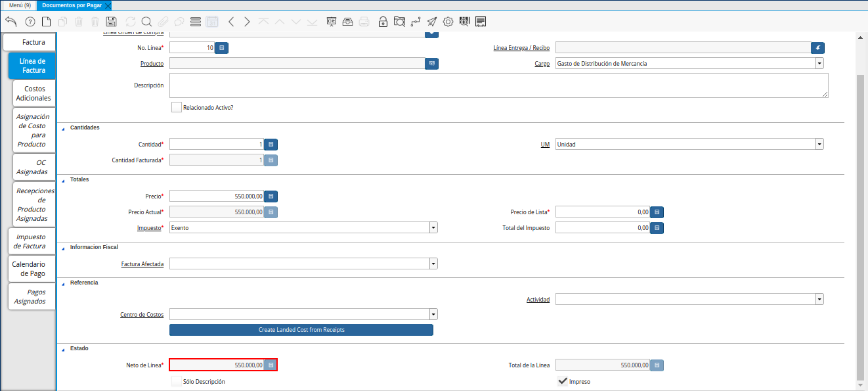The height and width of the screenshot is (391, 868).
Task: Uncheck the Impreso checkbox
Action: [563, 381]
